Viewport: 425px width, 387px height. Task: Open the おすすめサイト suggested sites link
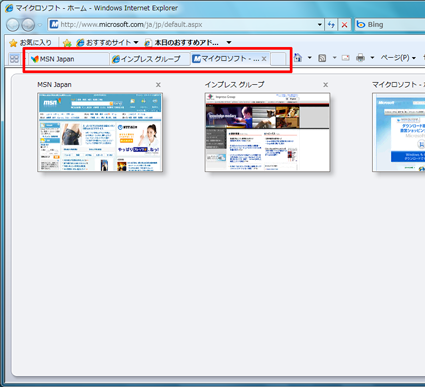[x=103, y=42]
